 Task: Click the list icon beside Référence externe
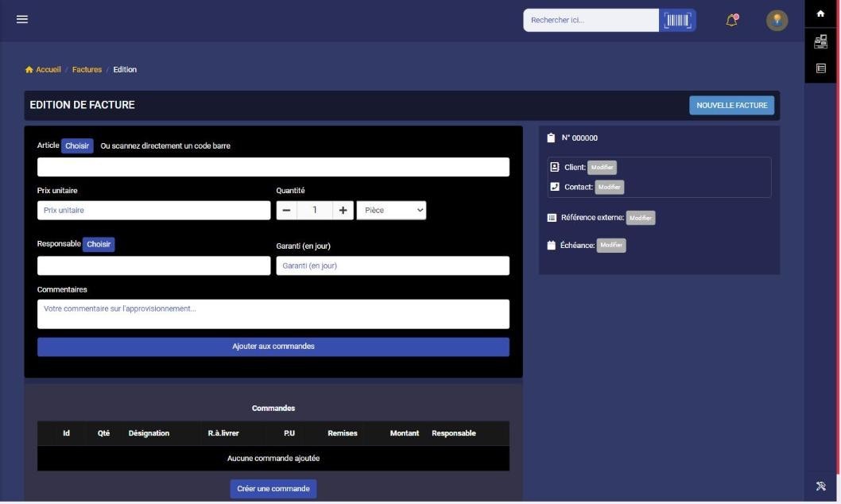tap(552, 218)
